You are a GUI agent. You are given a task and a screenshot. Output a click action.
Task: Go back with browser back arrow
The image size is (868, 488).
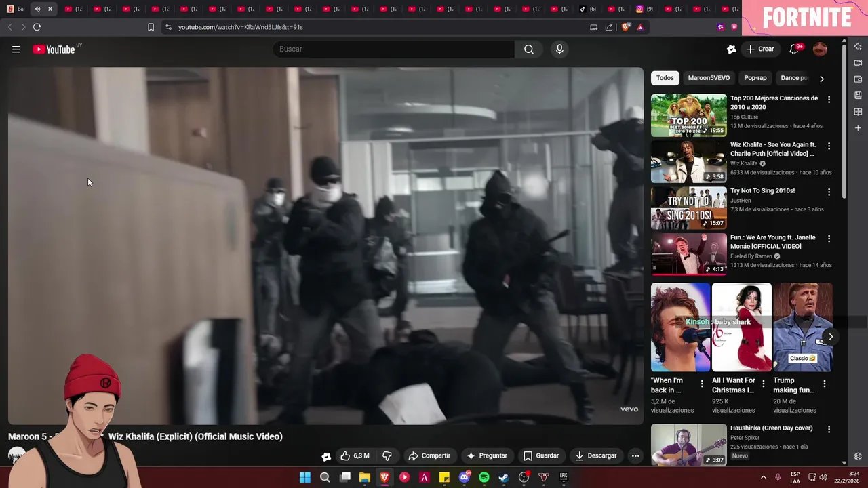pyautogui.click(x=9, y=27)
